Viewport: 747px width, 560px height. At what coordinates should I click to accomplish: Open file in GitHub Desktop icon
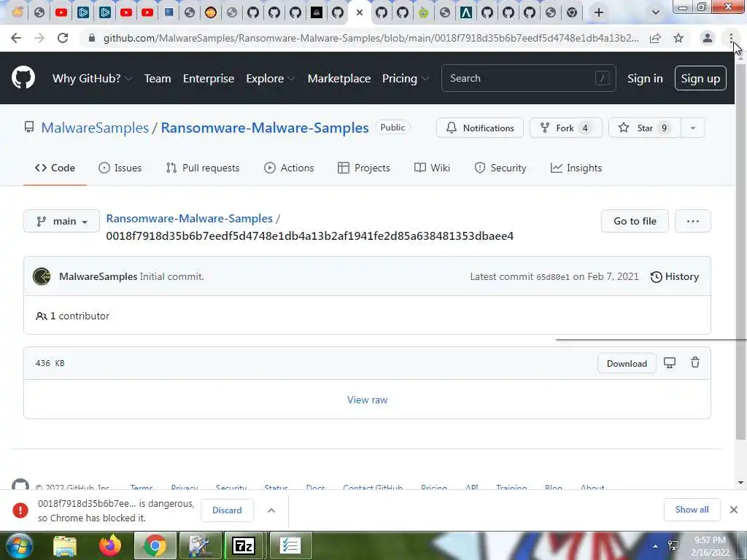670,363
